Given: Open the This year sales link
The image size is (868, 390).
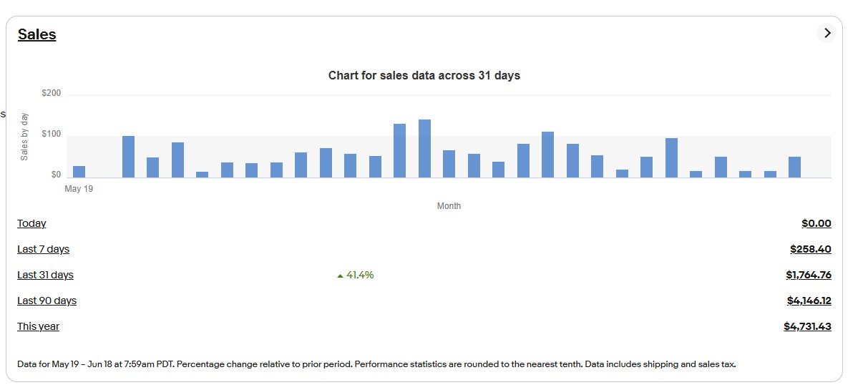Looking at the screenshot, I should coord(38,326).
